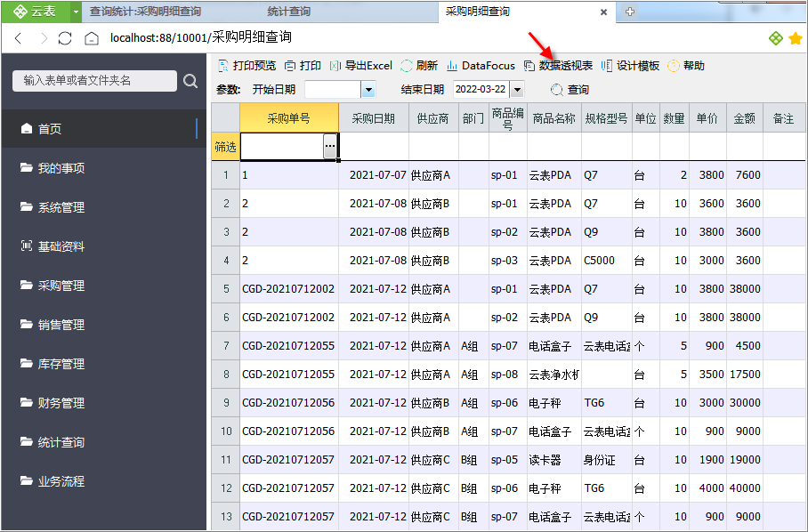The image size is (808, 532).
Task: Select row header number 13
Action: [x=226, y=517]
